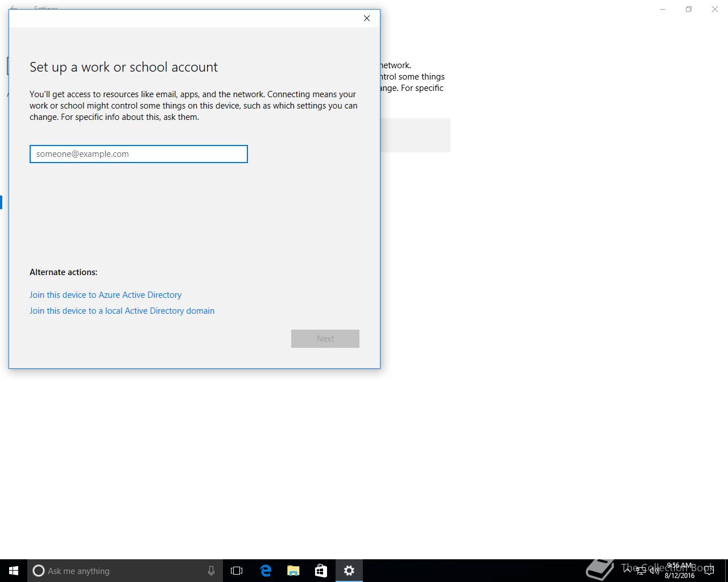Open the volume control tray icon
The image size is (728, 582).
654,571
